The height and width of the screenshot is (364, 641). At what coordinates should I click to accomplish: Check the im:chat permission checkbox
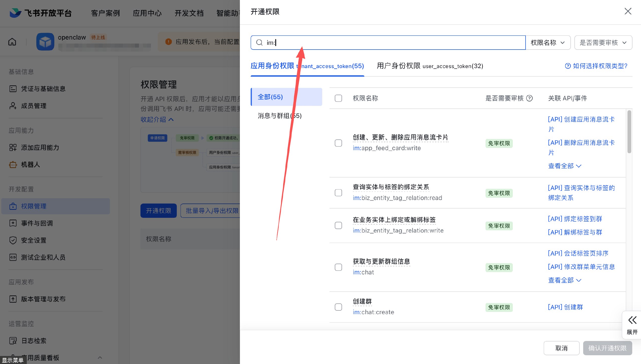[x=338, y=267]
